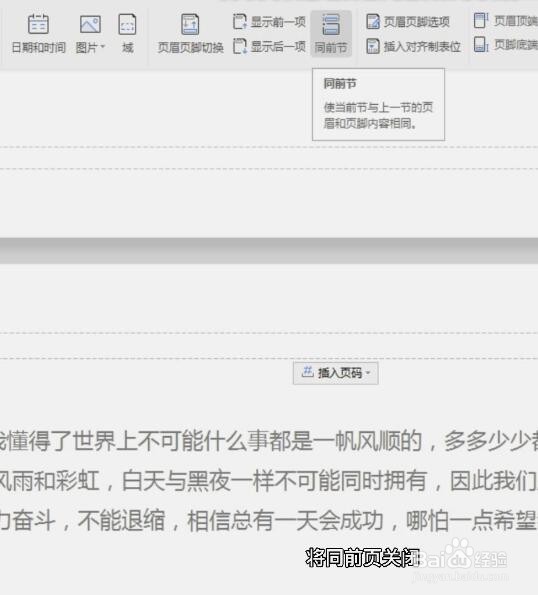Toggle Same as Previous Section (同前节)
The image size is (538, 595).
click(x=331, y=34)
